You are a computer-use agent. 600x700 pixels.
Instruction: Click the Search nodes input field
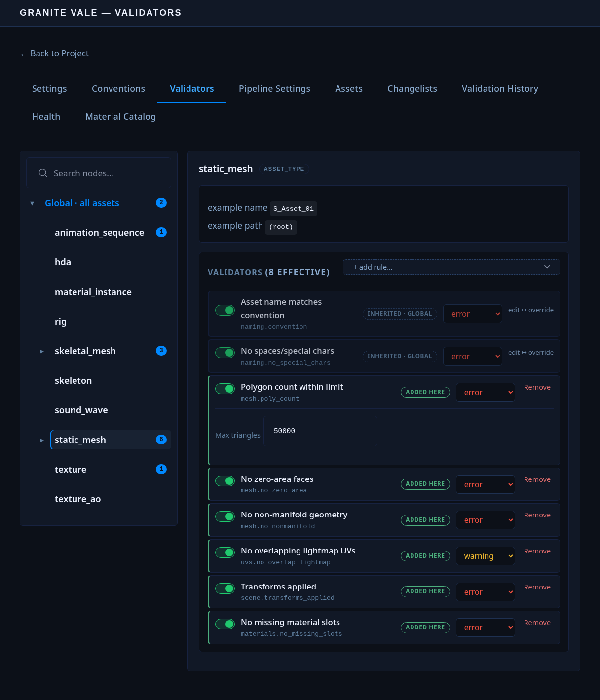pyautogui.click(x=99, y=173)
